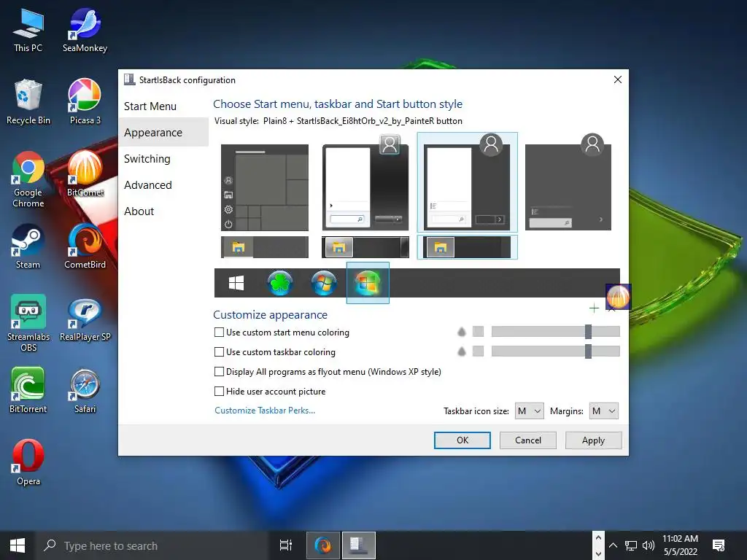Select the Windows 10 flat logo start button
The height and width of the screenshot is (560, 747).
236,283
